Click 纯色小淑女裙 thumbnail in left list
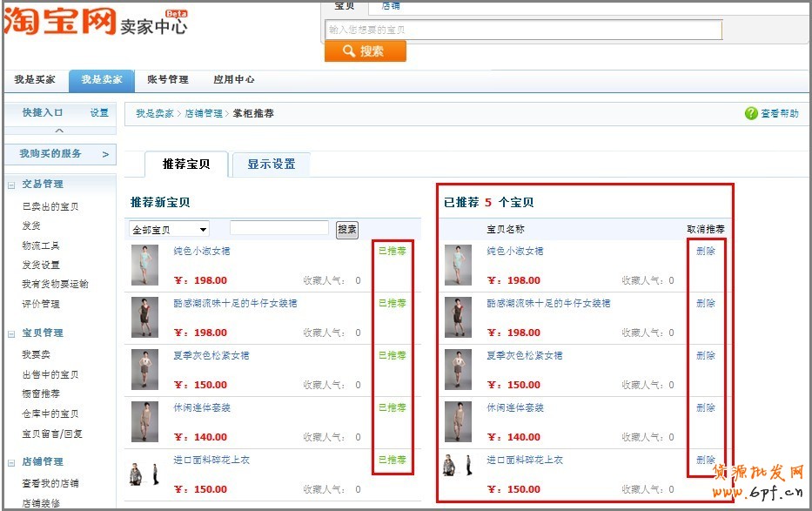 pos(144,266)
